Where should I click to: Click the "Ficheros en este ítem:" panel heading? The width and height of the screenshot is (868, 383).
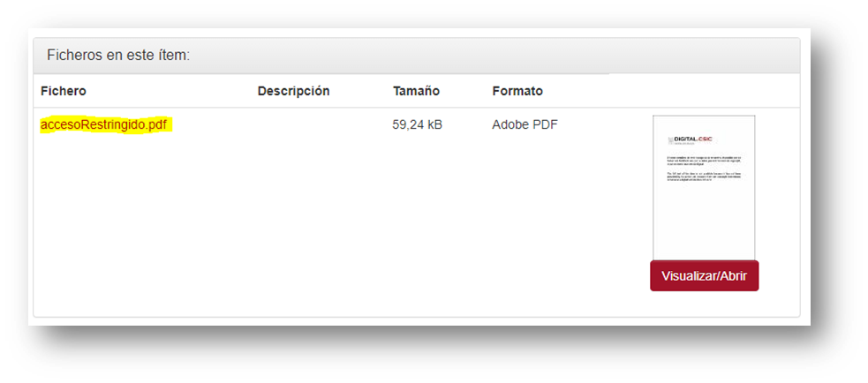point(118,56)
